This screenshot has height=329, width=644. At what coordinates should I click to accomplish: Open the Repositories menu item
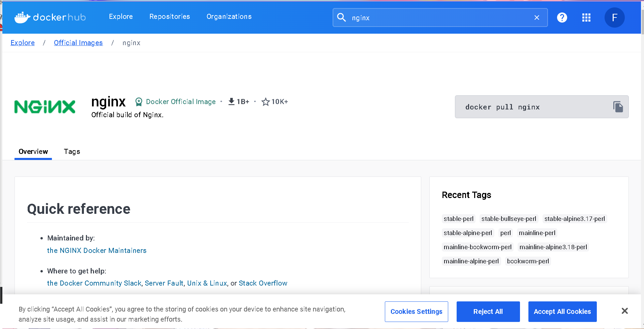(170, 17)
